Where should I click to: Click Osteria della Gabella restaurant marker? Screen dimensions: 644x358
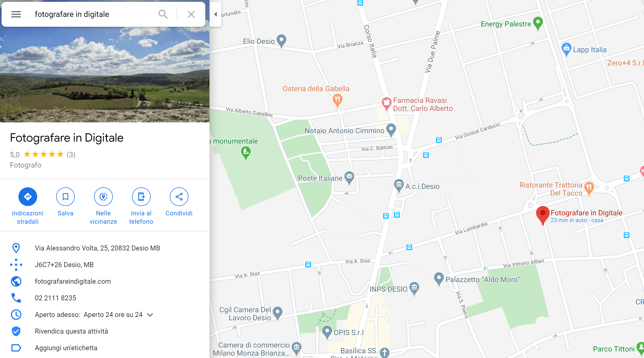click(x=337, y=100)
